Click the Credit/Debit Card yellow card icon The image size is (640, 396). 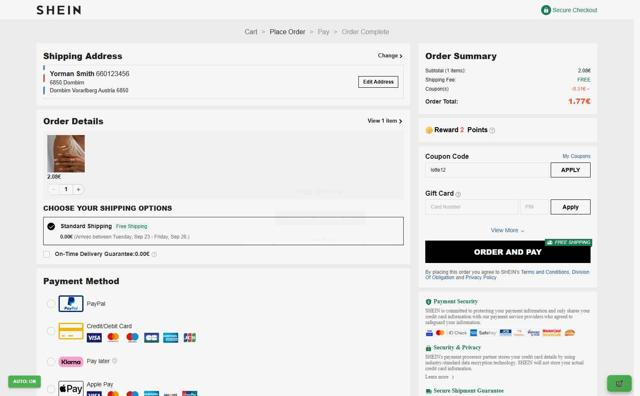click(x=71, y=331)
